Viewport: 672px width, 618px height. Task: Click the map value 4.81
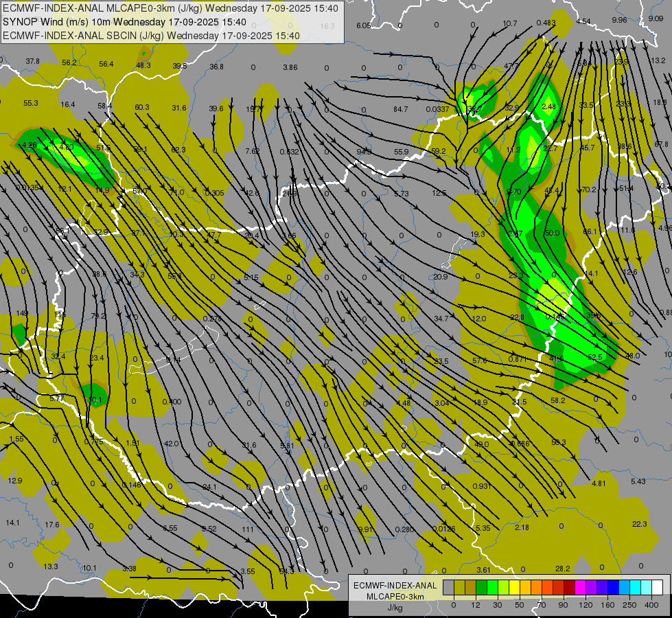tap(599, 483)
